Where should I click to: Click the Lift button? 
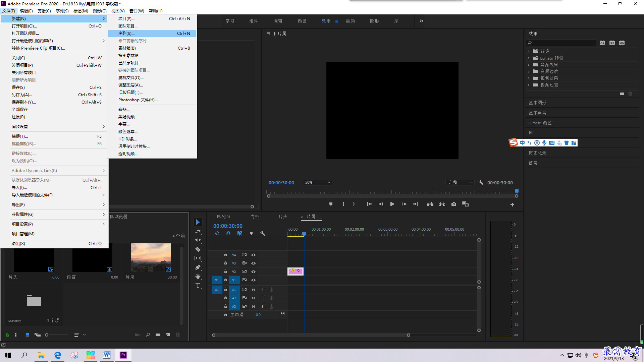click(430, 204)
